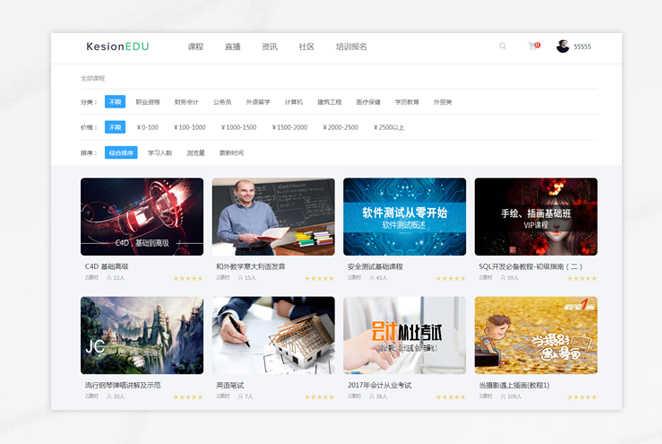The width and height of the screenshot is (662, 444).
Task: Sort courses by 学习人数
Action: tap(160, 153)
